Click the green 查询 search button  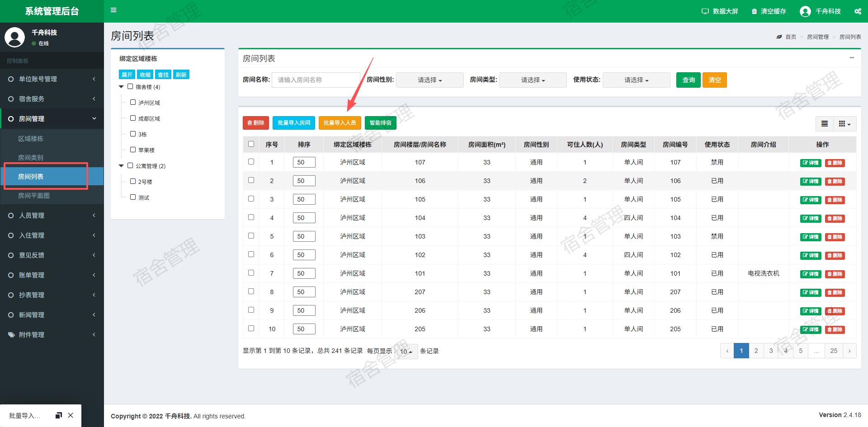689,80
